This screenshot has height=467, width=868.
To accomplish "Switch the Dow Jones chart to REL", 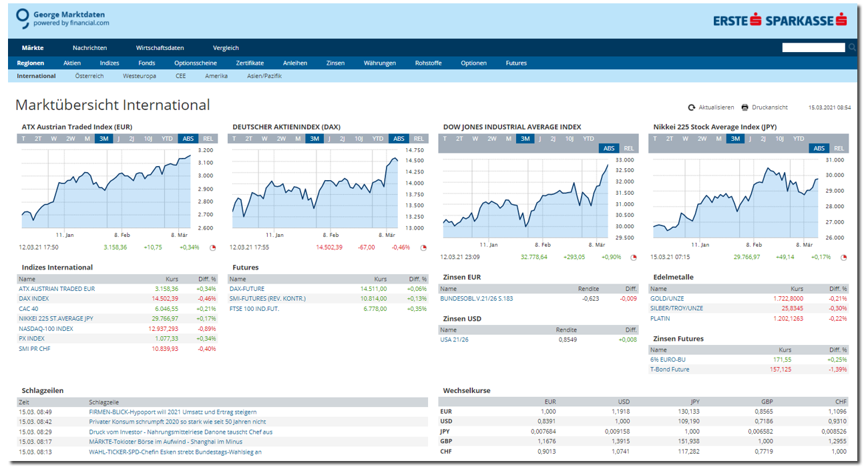I will click(629, 149).
